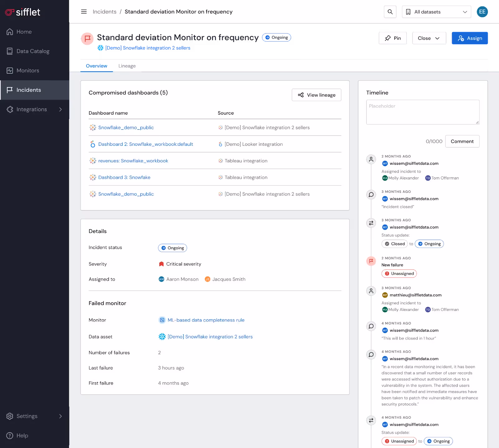Image resolution: width=499 pixels, height=448 pixels.
Task: Open the first Snowflake_demo_public dashboard link
Action: coord(126,127)
